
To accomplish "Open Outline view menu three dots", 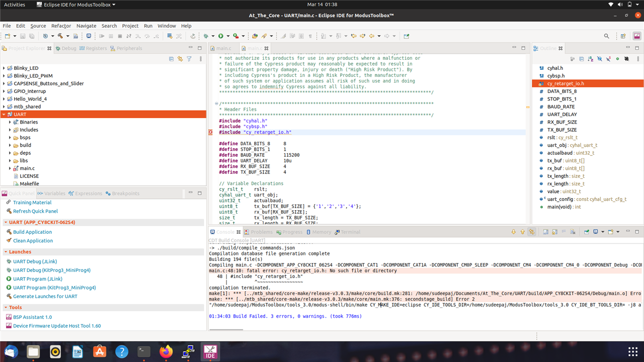I will [x=637, y=59].
